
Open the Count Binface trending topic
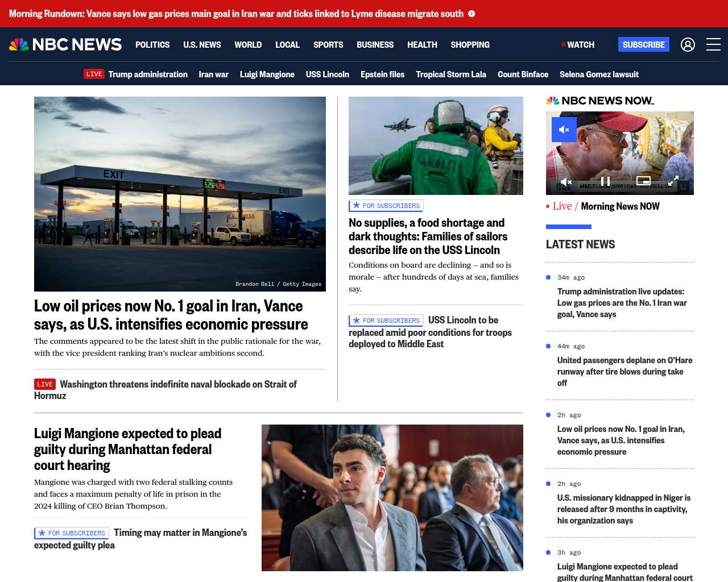click(523, 74)
